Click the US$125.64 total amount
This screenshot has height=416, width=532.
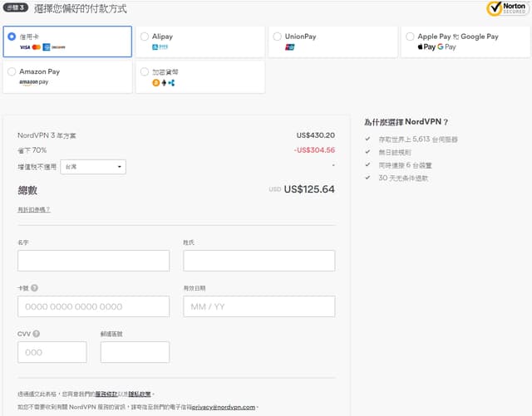309,189
